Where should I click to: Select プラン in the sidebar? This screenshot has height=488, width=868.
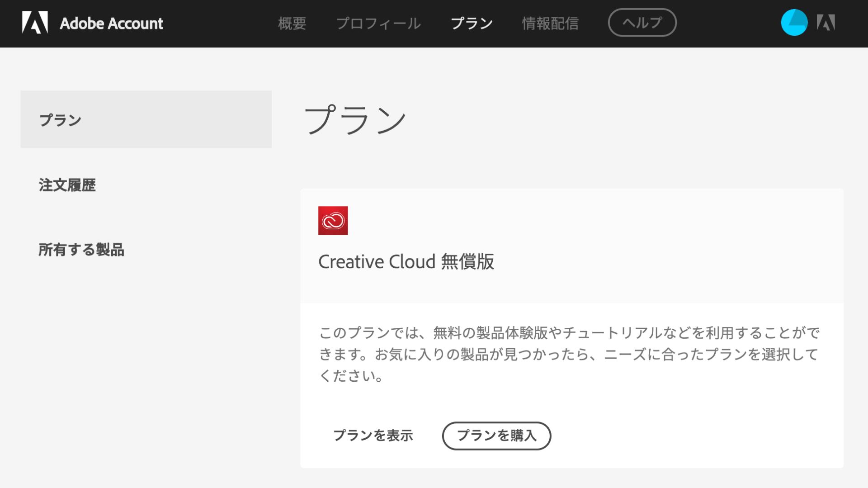[60, 119]
